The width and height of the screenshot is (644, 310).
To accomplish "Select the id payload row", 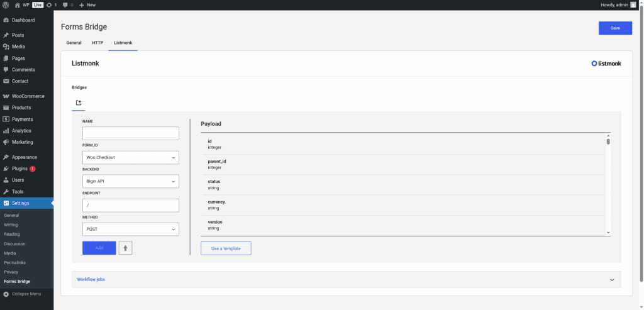I will click(x=402, y=144).
